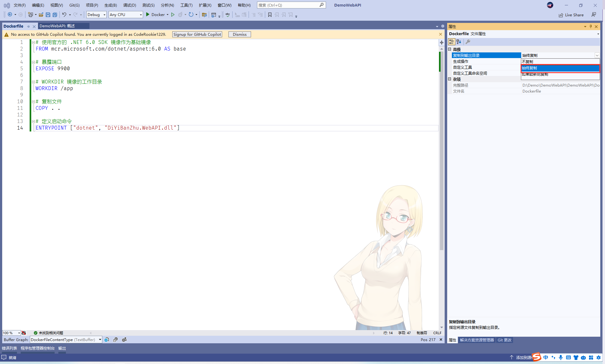Viewport: 605px width, 364px height.
Task: Click the Live Share icon
Action: pyautogui.click(x=561, y=15)
